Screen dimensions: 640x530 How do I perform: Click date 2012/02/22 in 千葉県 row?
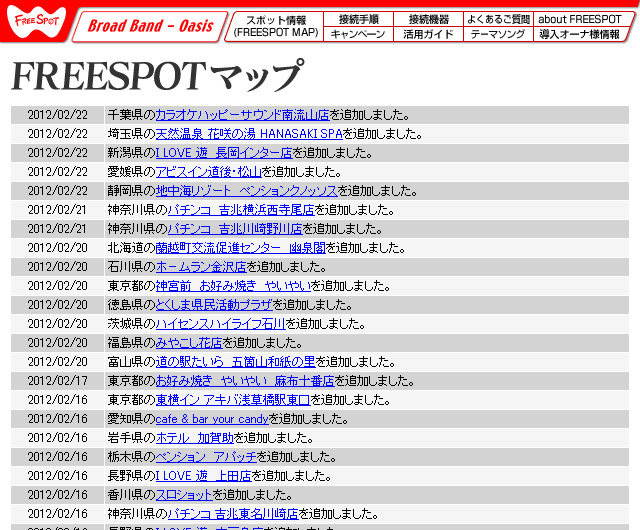pyautogui.click(x=58, y=115)
